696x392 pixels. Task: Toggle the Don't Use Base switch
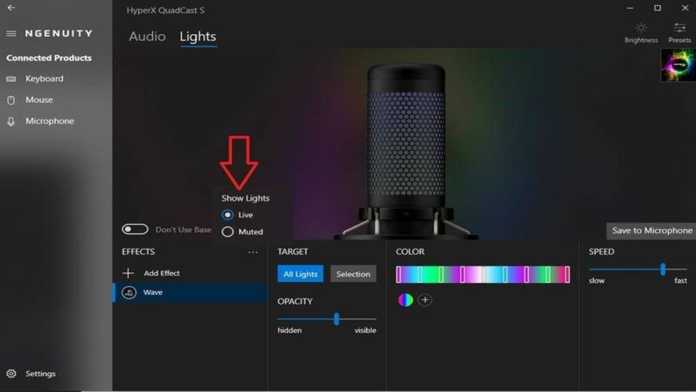[x=135, y=229]
